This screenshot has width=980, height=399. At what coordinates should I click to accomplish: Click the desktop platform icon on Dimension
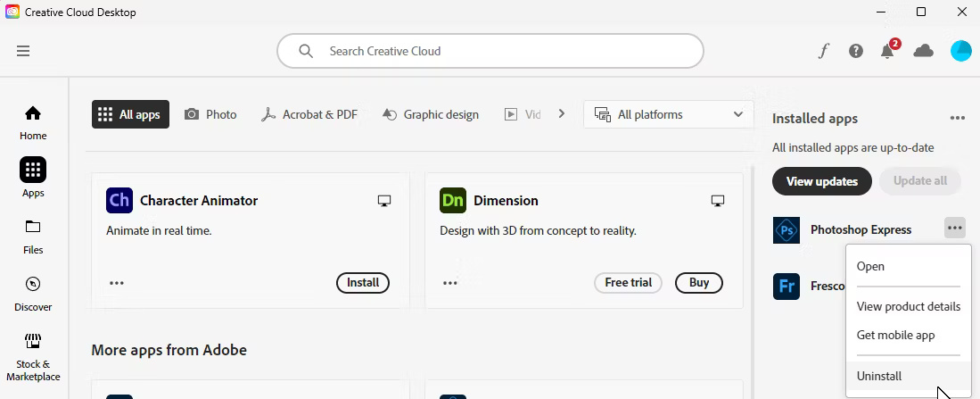pyautogui.click(x=718, y=201)
